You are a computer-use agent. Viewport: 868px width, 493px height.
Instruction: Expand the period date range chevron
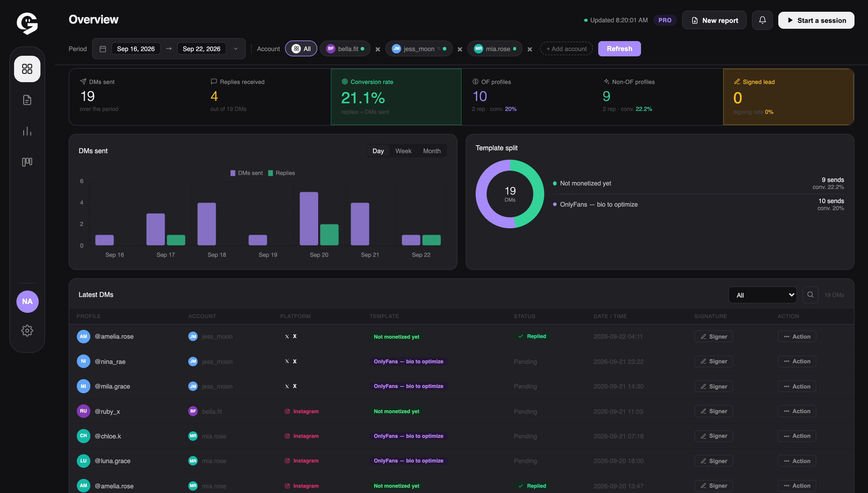coord(236,49)
